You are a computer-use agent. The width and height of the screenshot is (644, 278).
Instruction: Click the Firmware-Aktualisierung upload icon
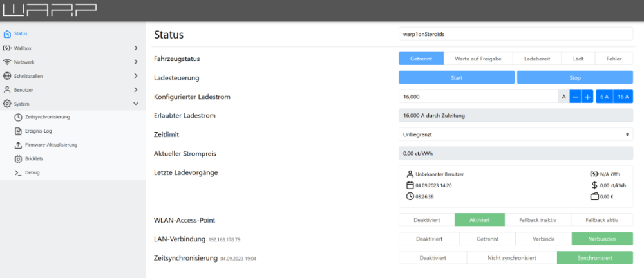(x=18, y=145)
